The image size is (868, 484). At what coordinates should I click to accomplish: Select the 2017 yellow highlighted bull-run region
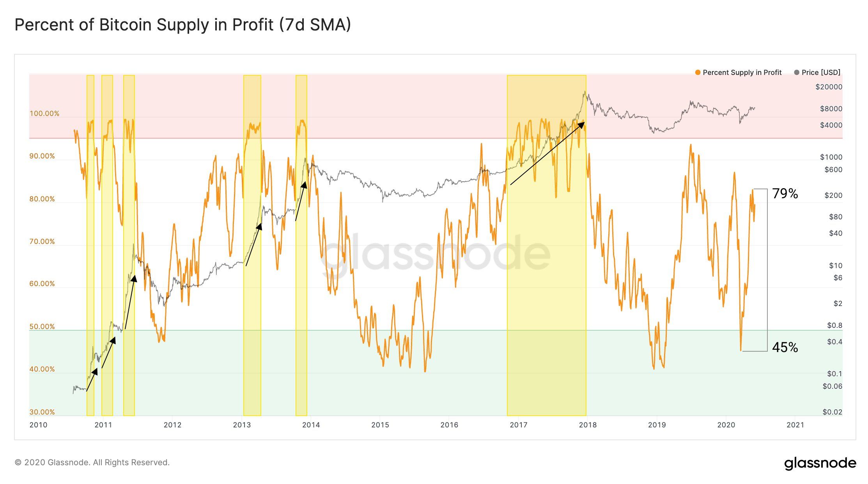(546, 245)
